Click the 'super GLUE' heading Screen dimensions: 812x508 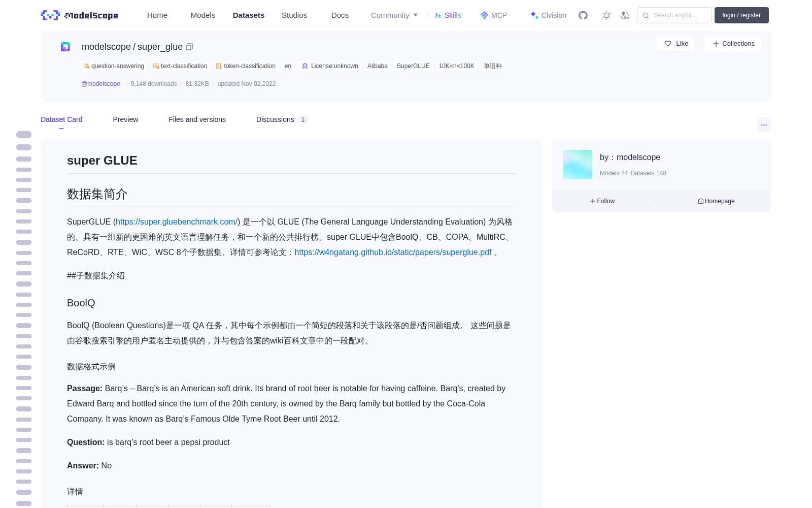click(102, 161)
